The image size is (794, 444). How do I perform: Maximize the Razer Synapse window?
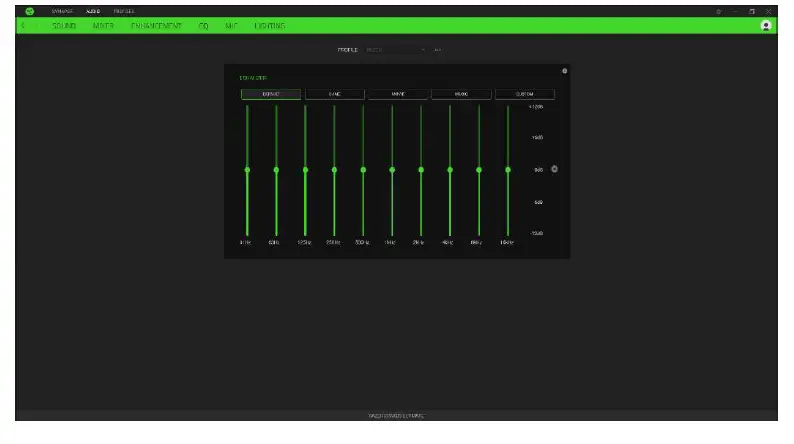[751, 11]
